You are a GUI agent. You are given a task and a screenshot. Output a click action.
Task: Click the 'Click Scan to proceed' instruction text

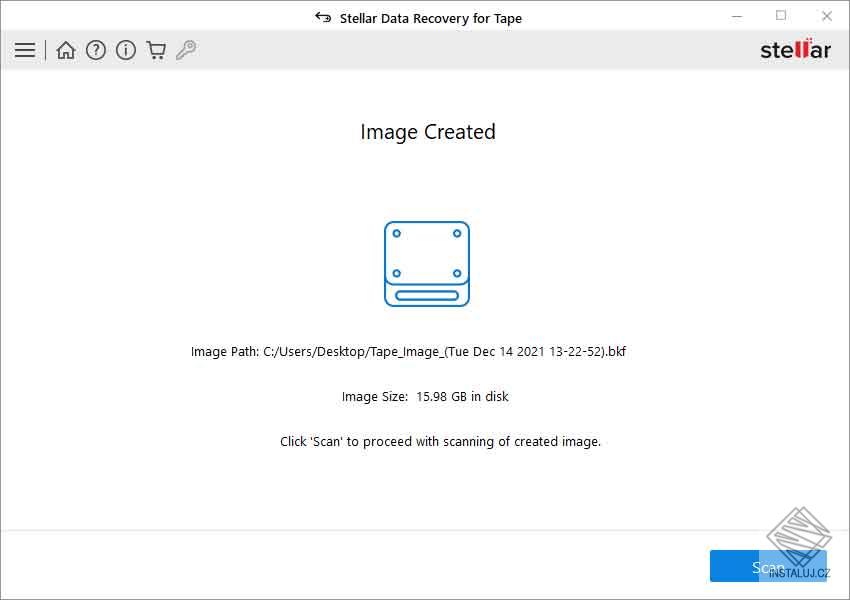tap(440, 442)
